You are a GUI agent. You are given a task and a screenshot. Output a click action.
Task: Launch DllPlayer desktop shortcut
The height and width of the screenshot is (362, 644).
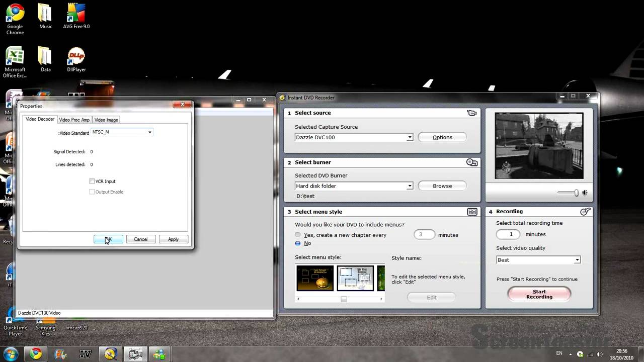(76, 60)
